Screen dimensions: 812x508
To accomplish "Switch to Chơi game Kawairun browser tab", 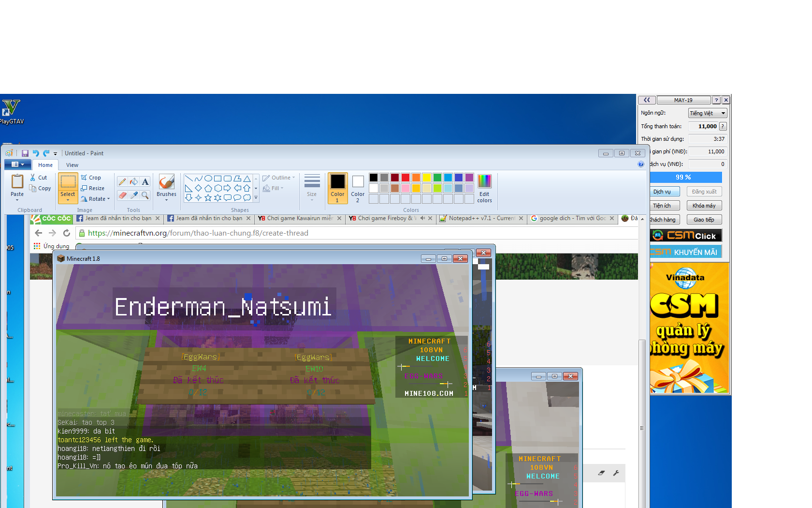I will (x=300, y=219).
